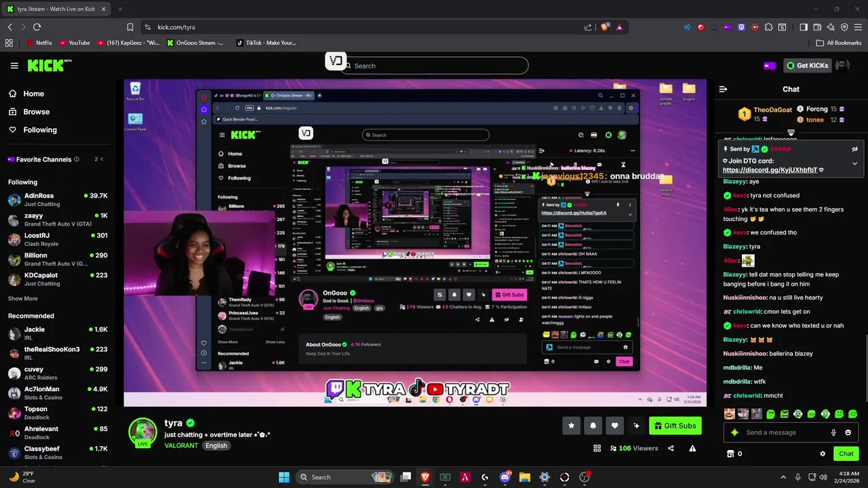Expand Show More under Following
This screenshot has width=868, height=488.
[x=22, y=298]
